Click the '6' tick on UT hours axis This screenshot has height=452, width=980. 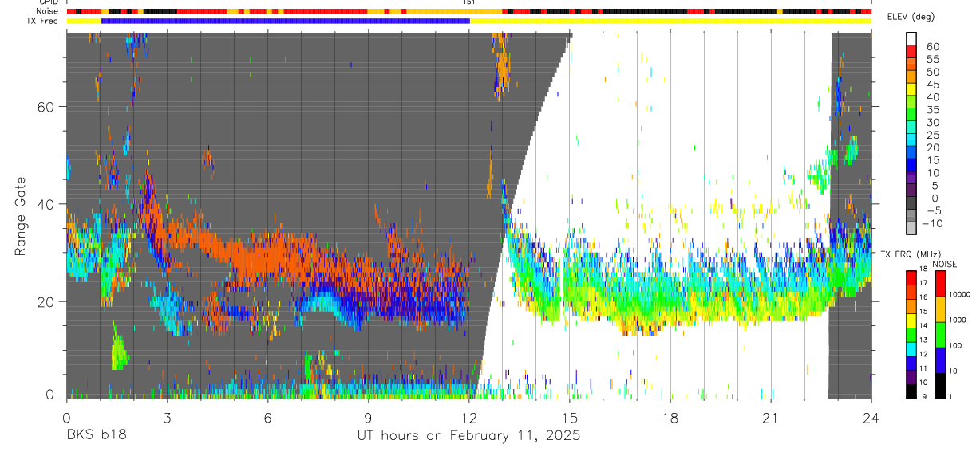pos(267,418)
